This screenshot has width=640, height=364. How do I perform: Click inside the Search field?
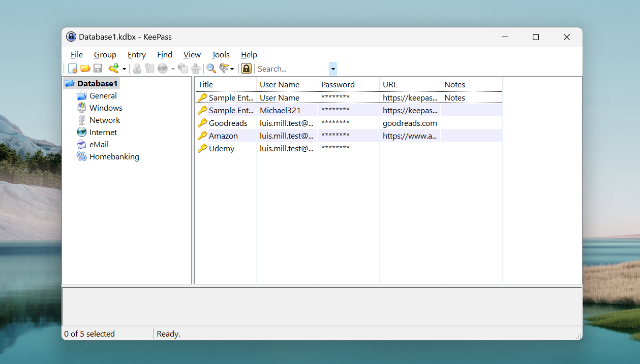point(290,69)
